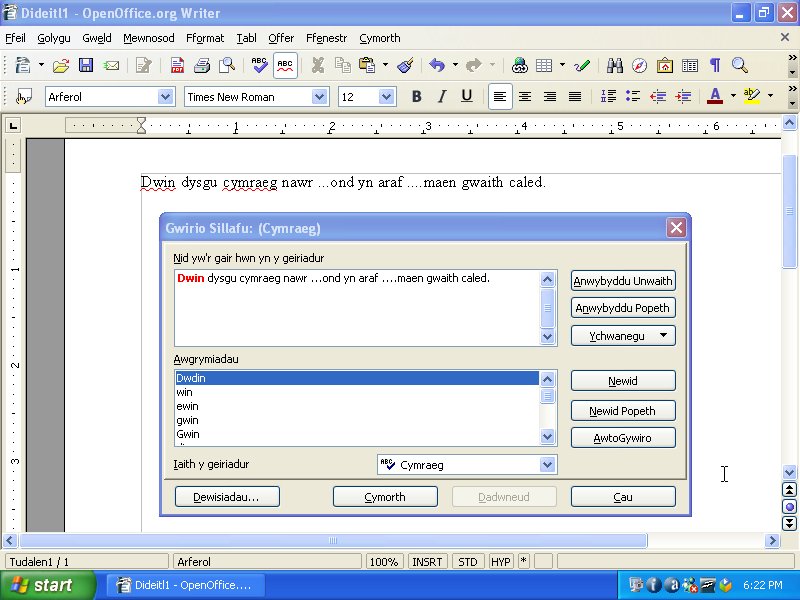
Task: Open the Gallery icon
Action: point(665,65)
